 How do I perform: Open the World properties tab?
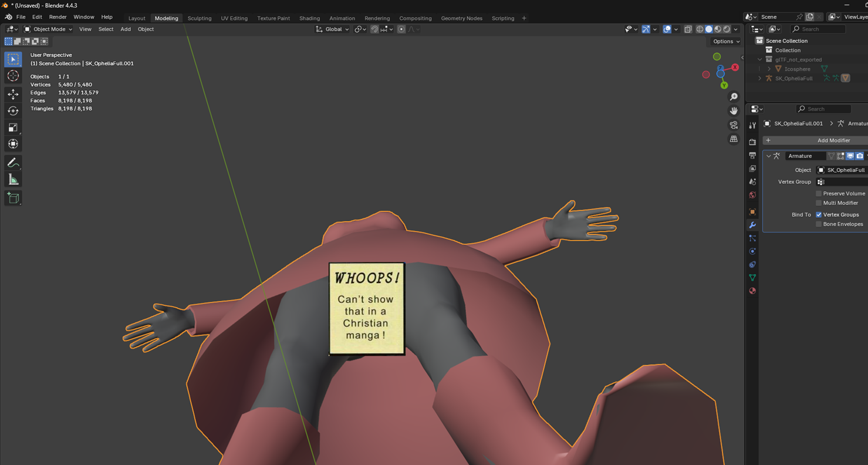click(x=752, y=195)
